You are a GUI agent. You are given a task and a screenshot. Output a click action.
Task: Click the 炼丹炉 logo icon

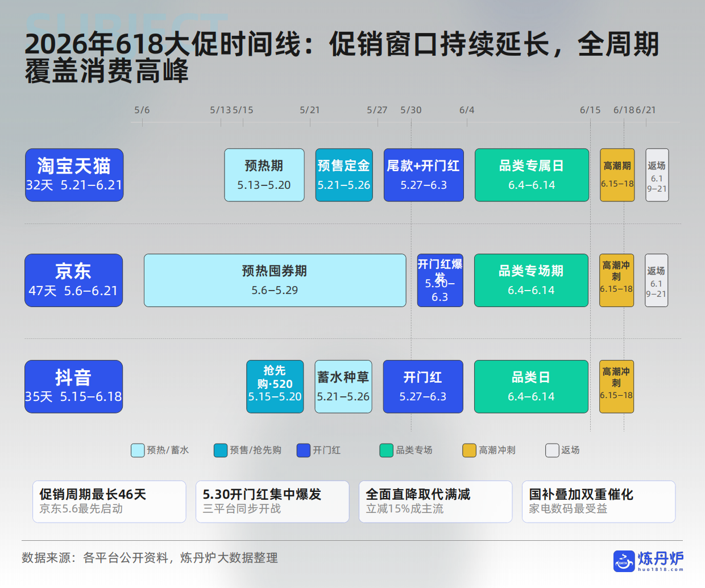tap(624, 561)
